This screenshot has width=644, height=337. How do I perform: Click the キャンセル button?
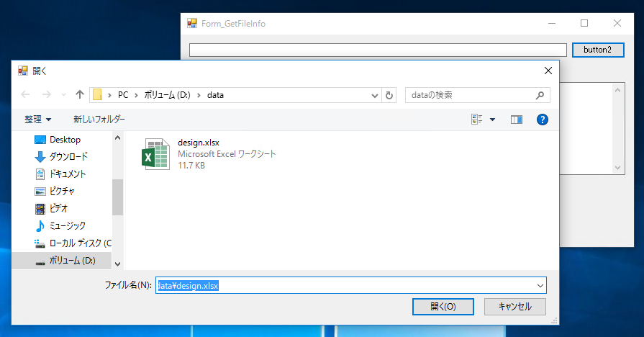click(515, 307)
